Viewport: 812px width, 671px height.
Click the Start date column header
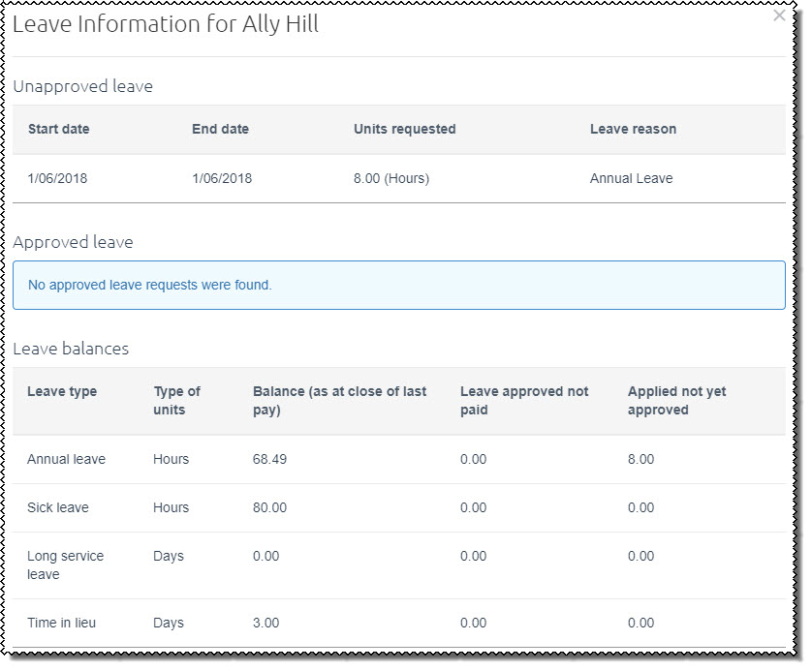pos(59,130)
